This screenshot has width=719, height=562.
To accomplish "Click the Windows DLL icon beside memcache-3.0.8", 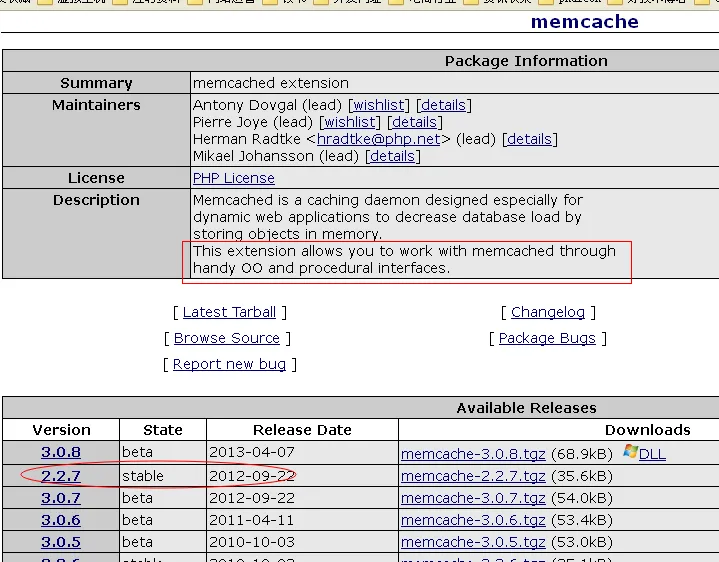I will point(630,451).
